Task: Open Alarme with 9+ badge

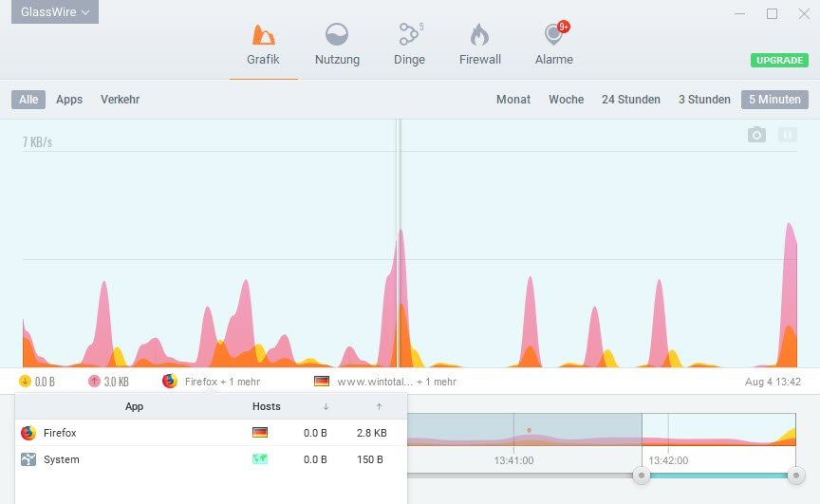Action: [554, 33]
